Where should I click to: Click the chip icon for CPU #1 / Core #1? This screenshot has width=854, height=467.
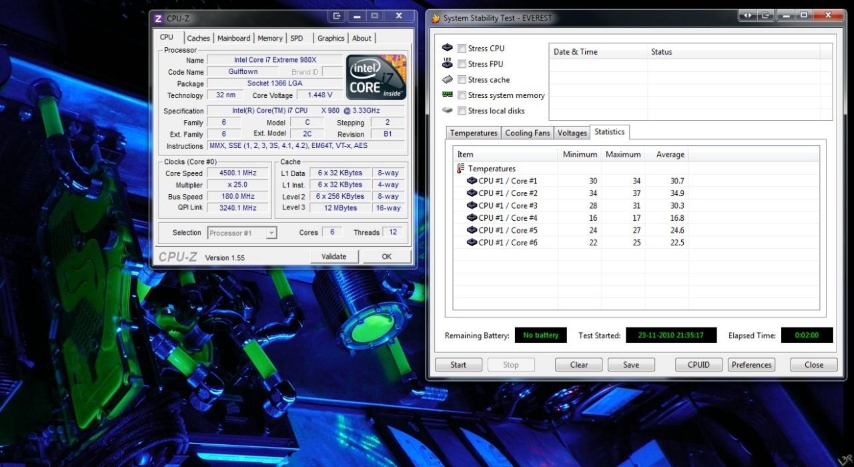[472, 180]
